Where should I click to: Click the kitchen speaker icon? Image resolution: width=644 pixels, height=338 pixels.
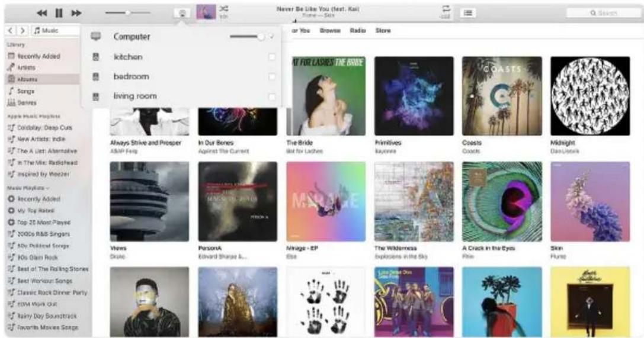click(96, 57)
